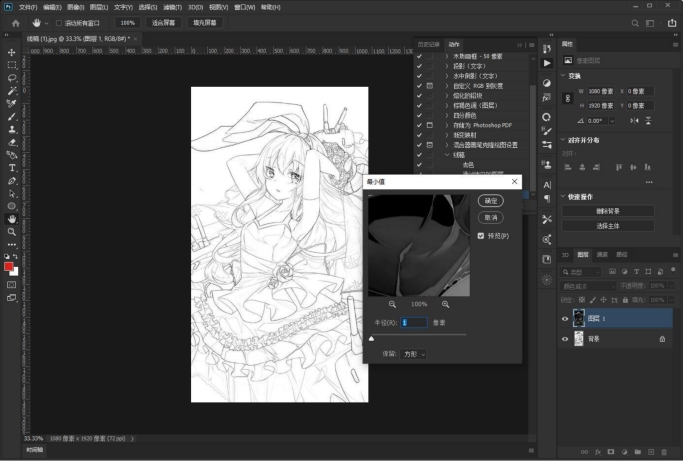Click 取消 in the 最小值 dialog
Screen dimensions: 683x461
click(x=491, y=217)
